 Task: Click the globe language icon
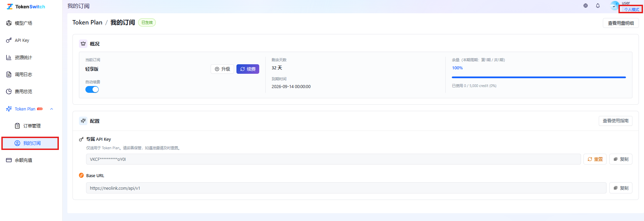(x=585, y=6)
